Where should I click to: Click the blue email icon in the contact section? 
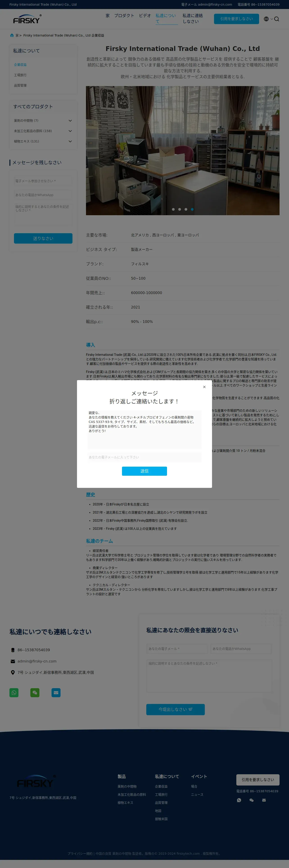56,692
